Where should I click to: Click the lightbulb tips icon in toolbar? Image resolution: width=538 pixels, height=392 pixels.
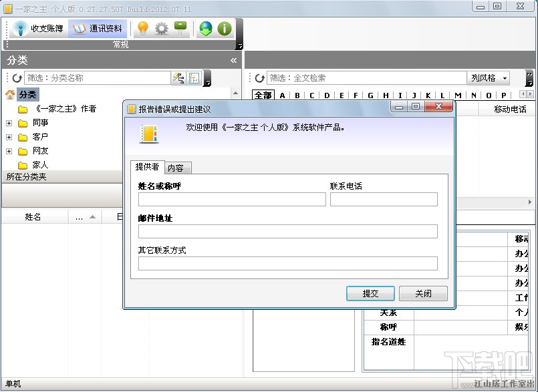coord(142,28)
